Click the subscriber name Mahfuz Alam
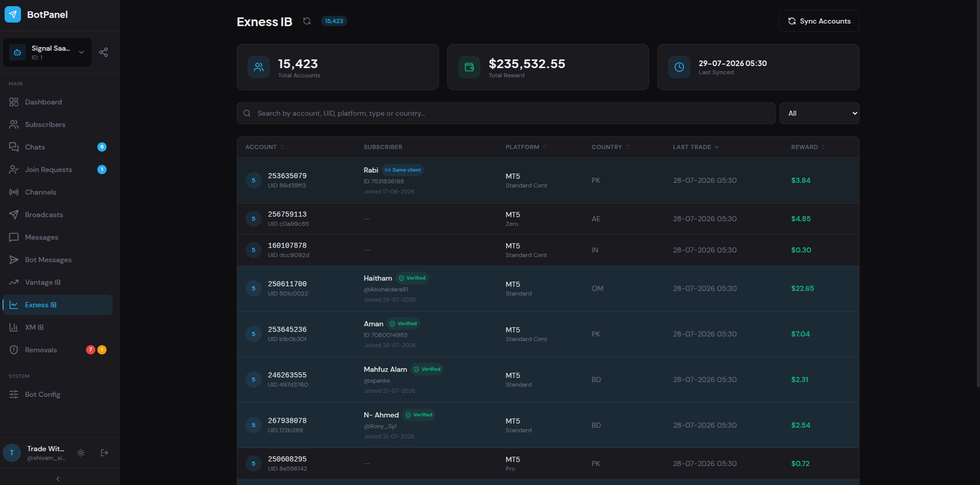The width and height of the screenshot is (980, 485). point(385,369)
